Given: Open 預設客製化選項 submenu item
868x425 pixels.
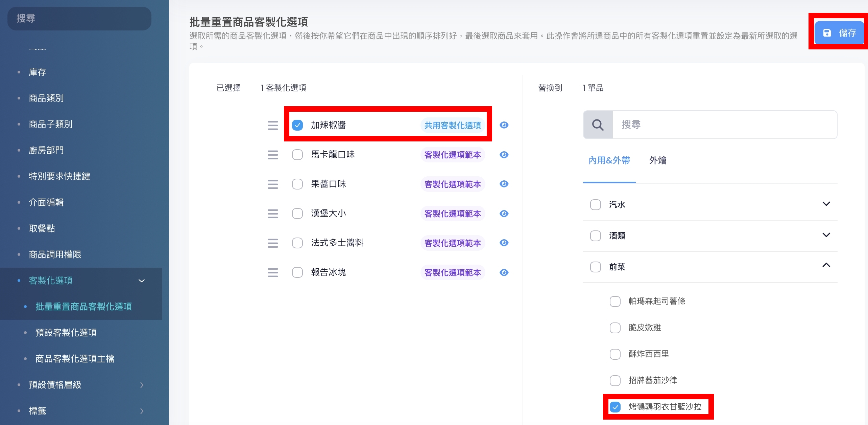Looking at the screenshot, I should coord(66,333).
